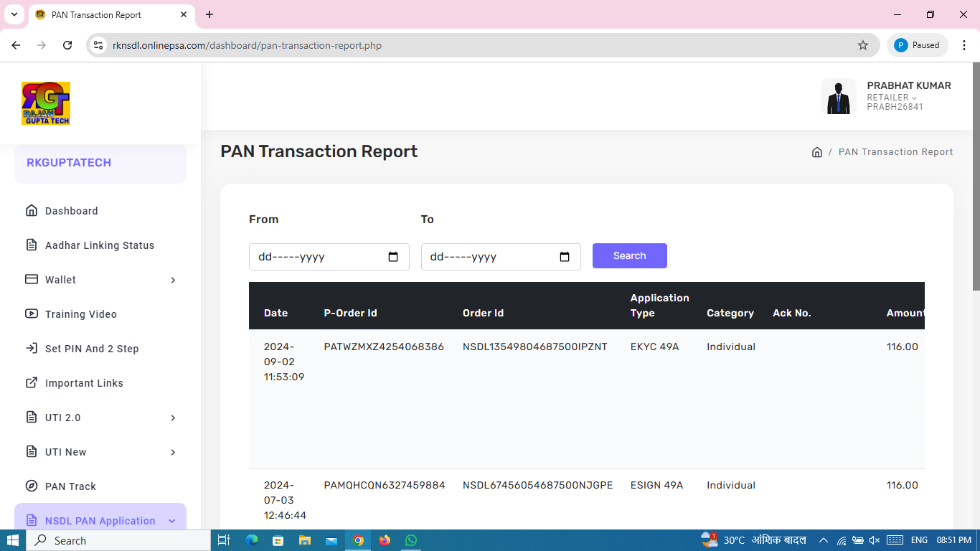Click the Wallet card icon
The width and height of the screenshot is (980, 551).
click(x=32, y=280)
